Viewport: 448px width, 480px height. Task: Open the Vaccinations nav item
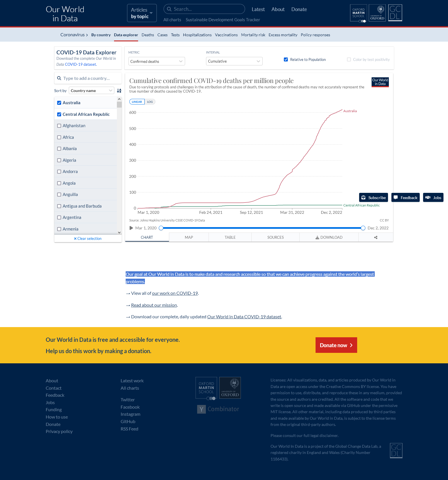[x=226, y=35]
